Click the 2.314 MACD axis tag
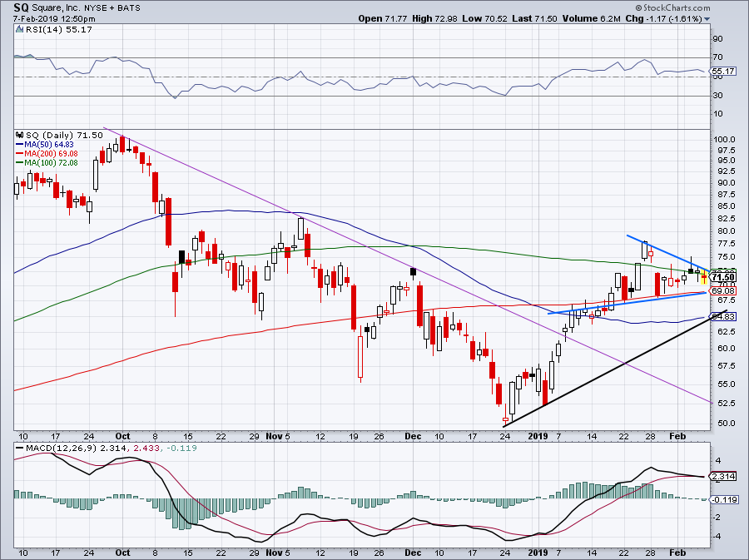This screenshot has height=560, width=749. [x=724, y=477]
